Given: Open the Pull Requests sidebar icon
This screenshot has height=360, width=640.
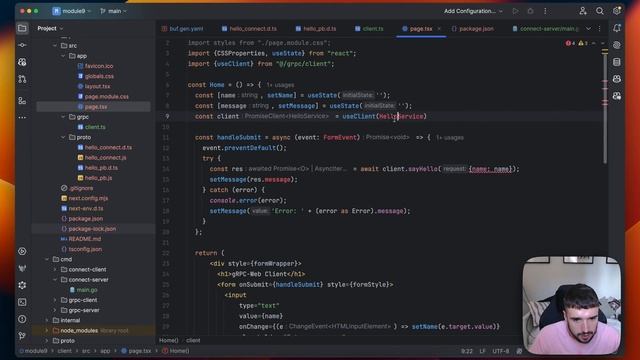Looking at the screenshot, I should click(22, 79).
